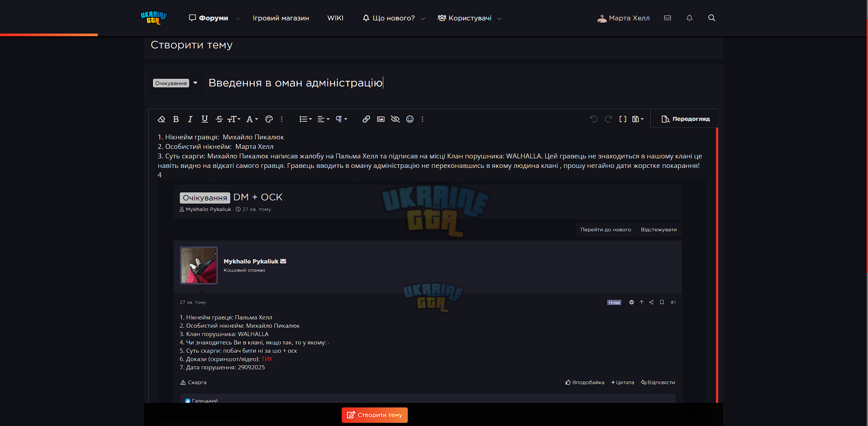Click the Передогляд preview button

685,119
